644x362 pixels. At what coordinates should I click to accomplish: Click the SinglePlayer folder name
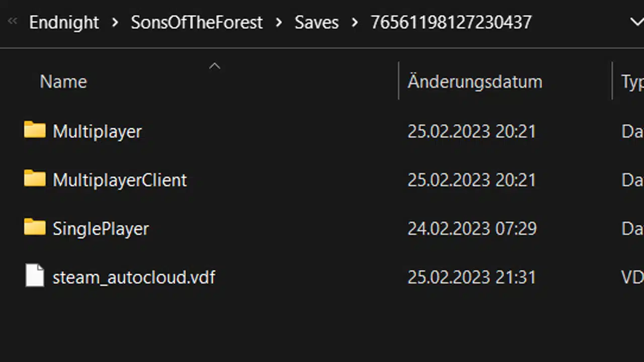coord(101,229)
